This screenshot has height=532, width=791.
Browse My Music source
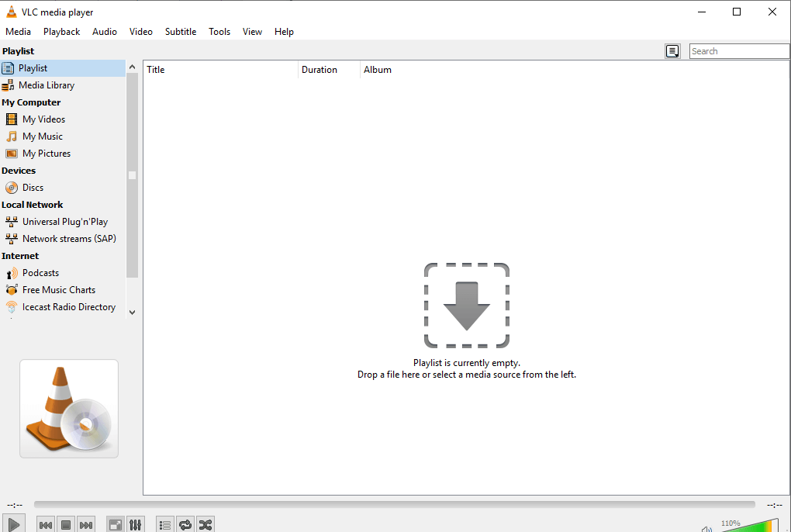(63, 136)
